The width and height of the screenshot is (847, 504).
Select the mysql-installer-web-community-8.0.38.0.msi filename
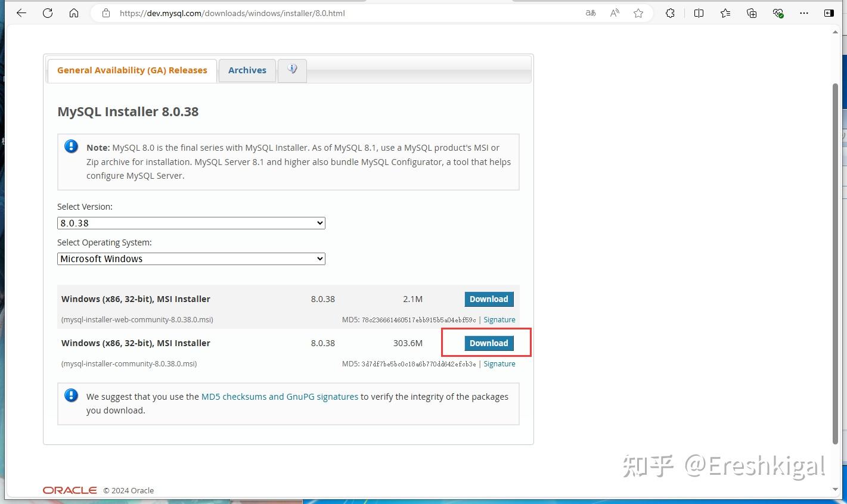[137, 320]
